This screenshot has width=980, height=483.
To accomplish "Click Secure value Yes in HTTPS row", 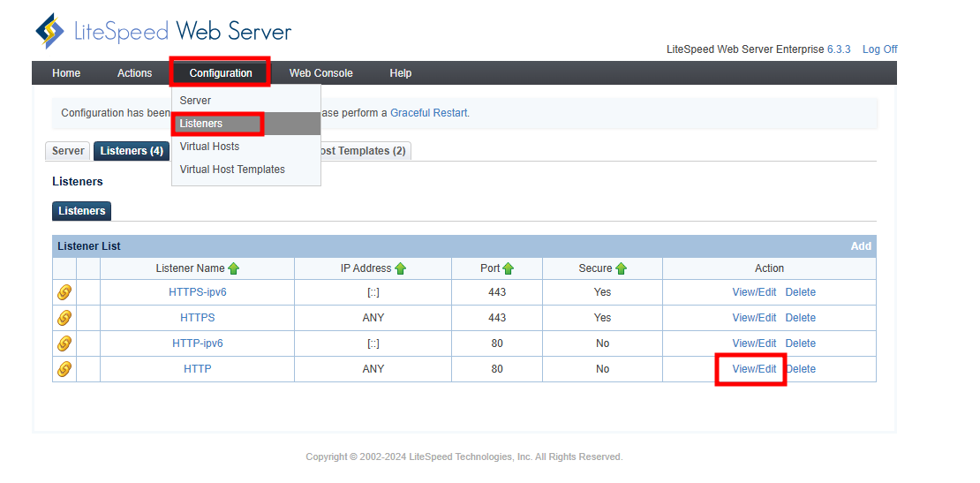I will pyautogui.click(x=602, y=317).
